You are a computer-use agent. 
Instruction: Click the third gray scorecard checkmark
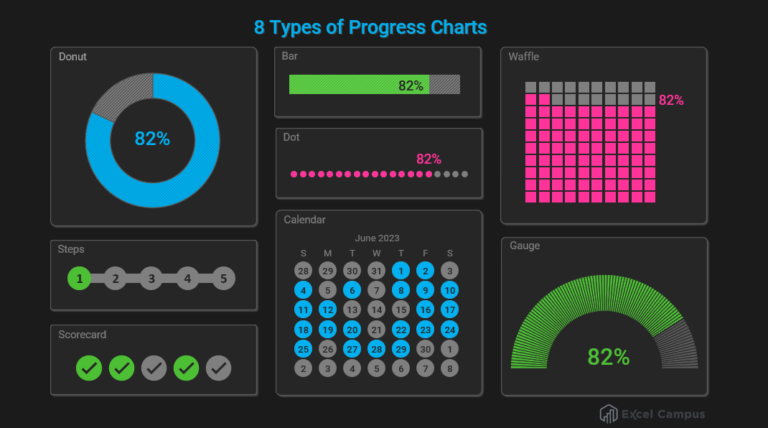click(x=154, y=369)
